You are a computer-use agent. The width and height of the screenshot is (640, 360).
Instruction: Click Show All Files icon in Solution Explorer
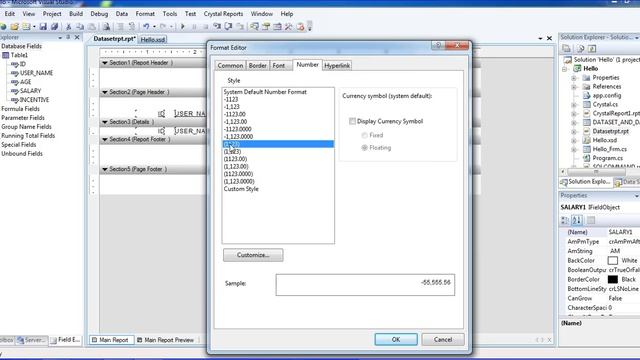[580, 49]
